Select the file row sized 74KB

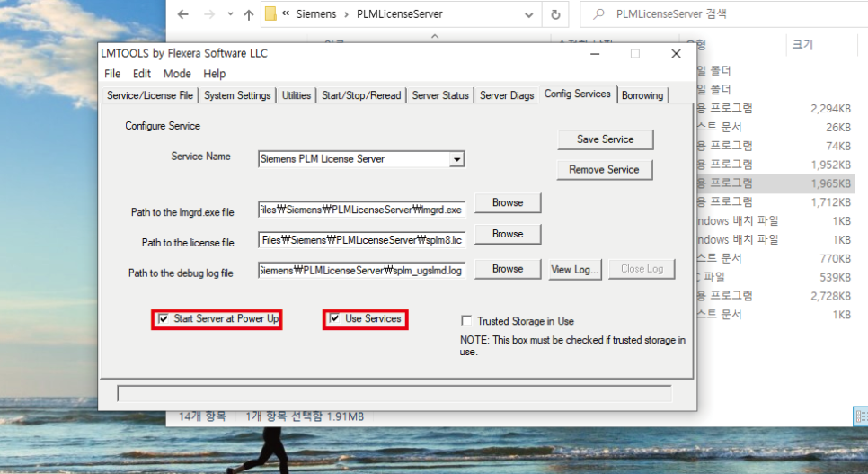[x=775, y=147]
